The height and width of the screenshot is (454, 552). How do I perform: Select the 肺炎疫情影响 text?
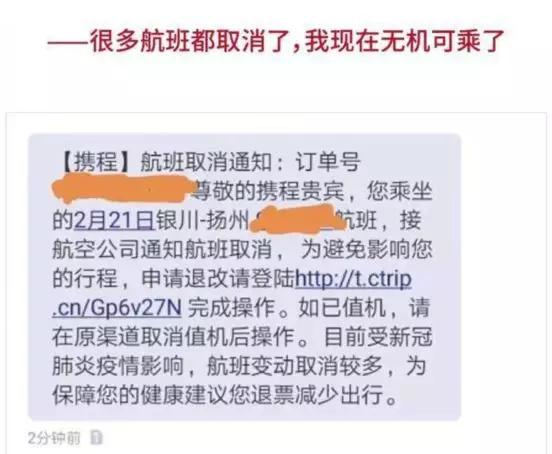pos(118,366)
